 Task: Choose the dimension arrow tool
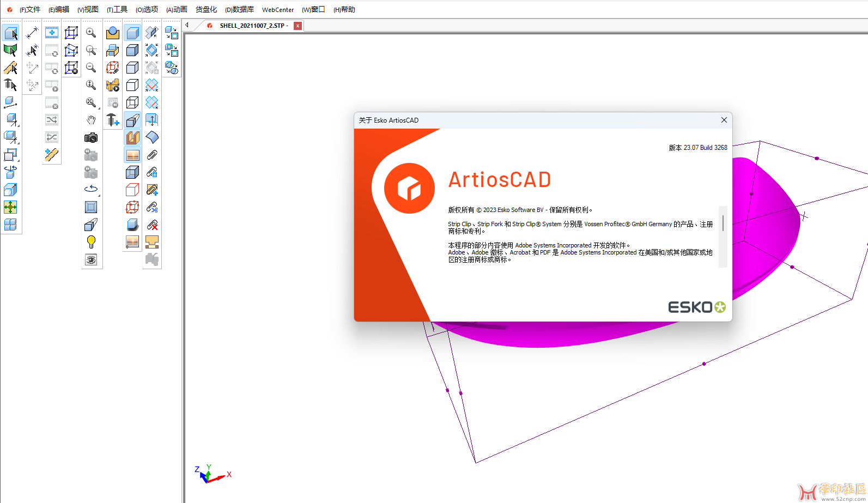tap(32, 33)
